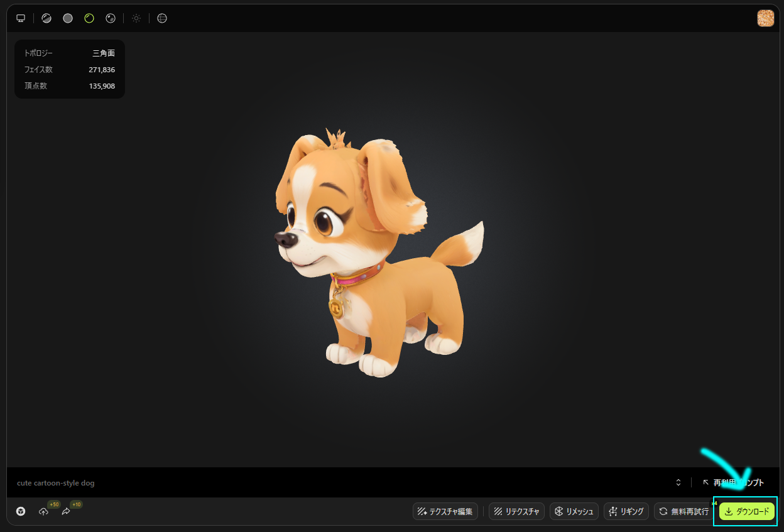Start リギング rigging for the dog model
This screenshot has width=784, height=532.
pyautogui.click(x=626, y=511)
